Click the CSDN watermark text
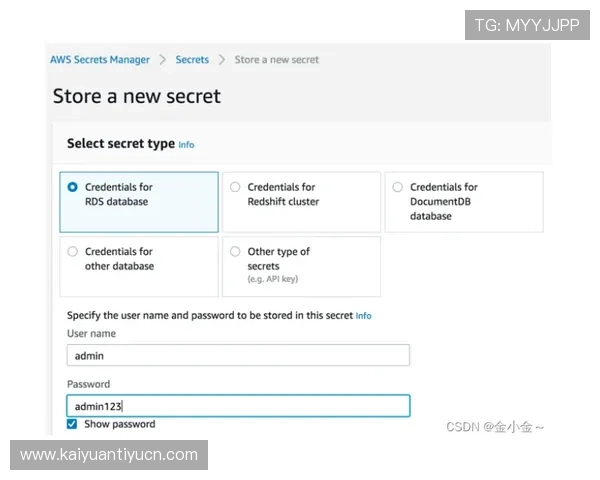The height and width of the screenshot is (480, 600). [x=495, y=427]
